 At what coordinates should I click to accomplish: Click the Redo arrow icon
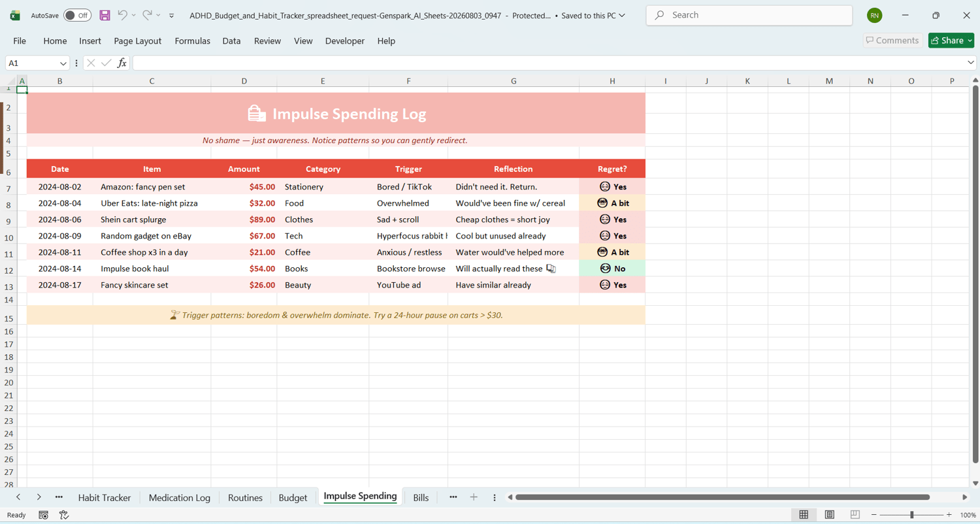tap(147, 15)
